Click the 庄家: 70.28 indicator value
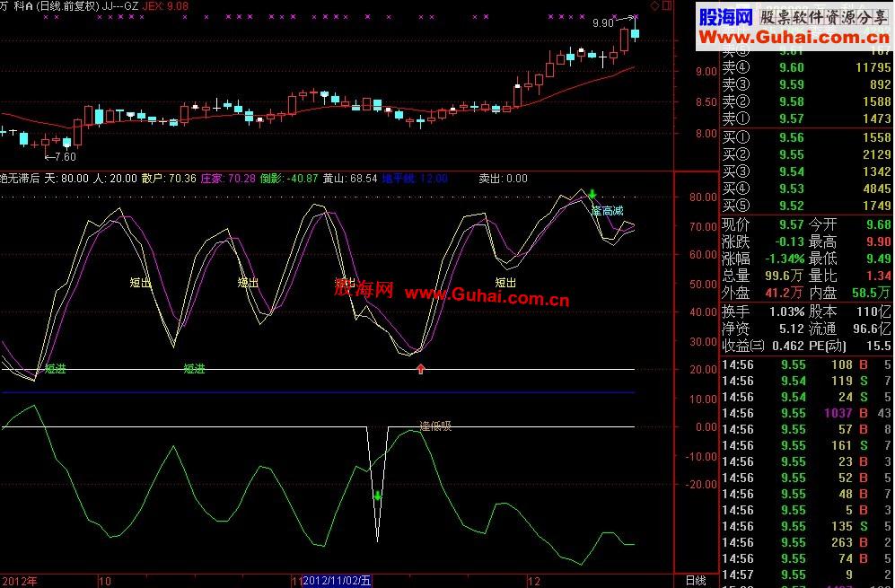This screenshot has width=895, height=588. click(x=228, y=179)
